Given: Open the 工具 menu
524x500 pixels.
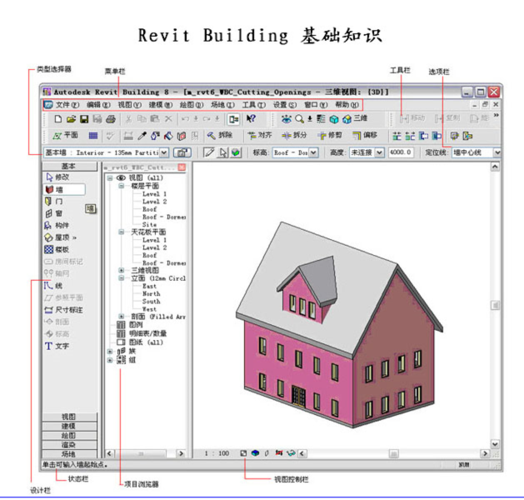Looking at the screenshot, I should (x=254, y=105).
